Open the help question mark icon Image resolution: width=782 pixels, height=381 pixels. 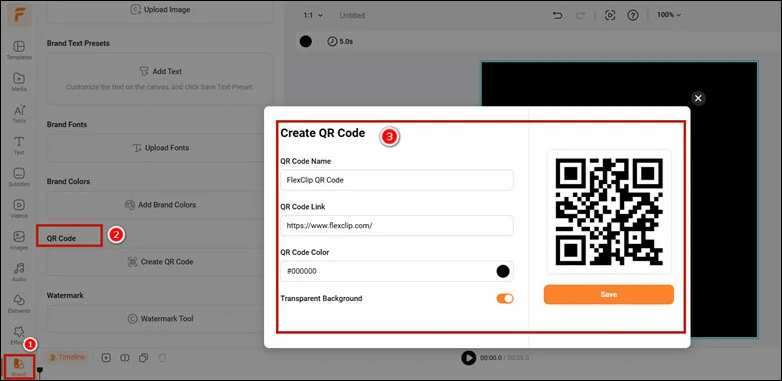click(x=633, y=15)
